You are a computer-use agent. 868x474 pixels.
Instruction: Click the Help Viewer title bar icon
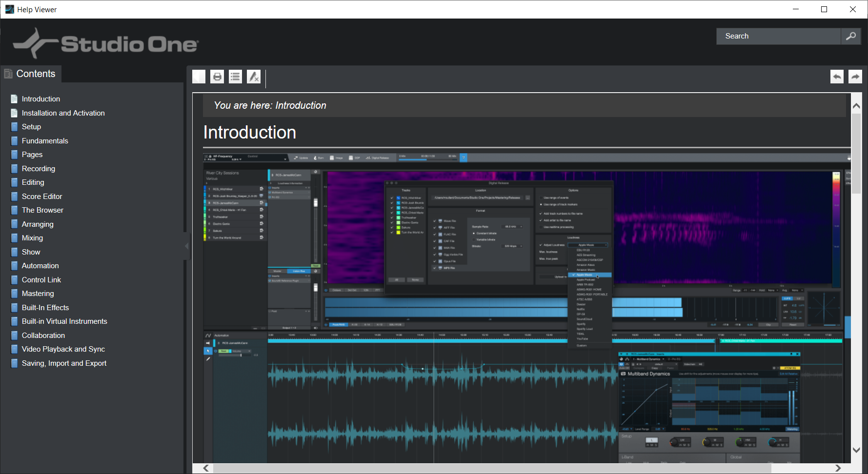tap(10, 9)
